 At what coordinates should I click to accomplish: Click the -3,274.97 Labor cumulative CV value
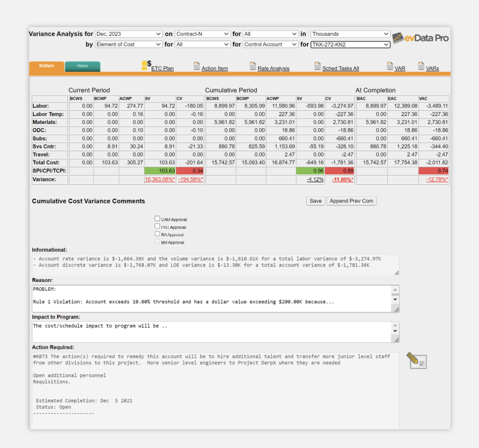[x=342, y=106]
